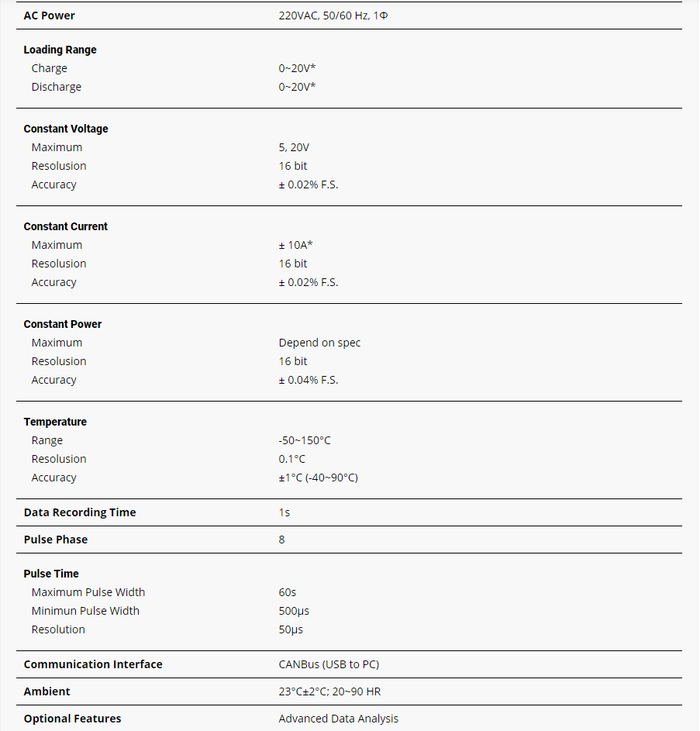Click the Charge label under Loading Range

50,68
